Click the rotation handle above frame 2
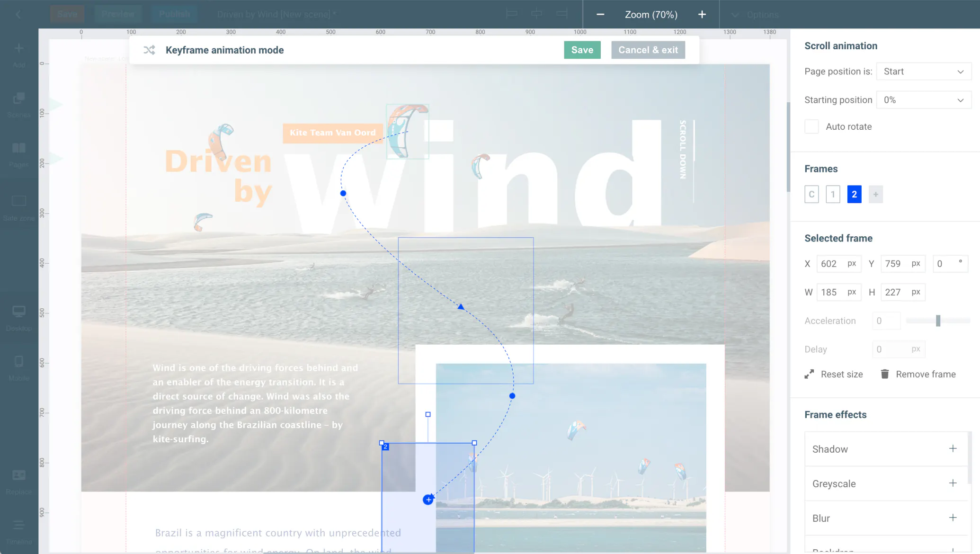 [x=428, y=414]
